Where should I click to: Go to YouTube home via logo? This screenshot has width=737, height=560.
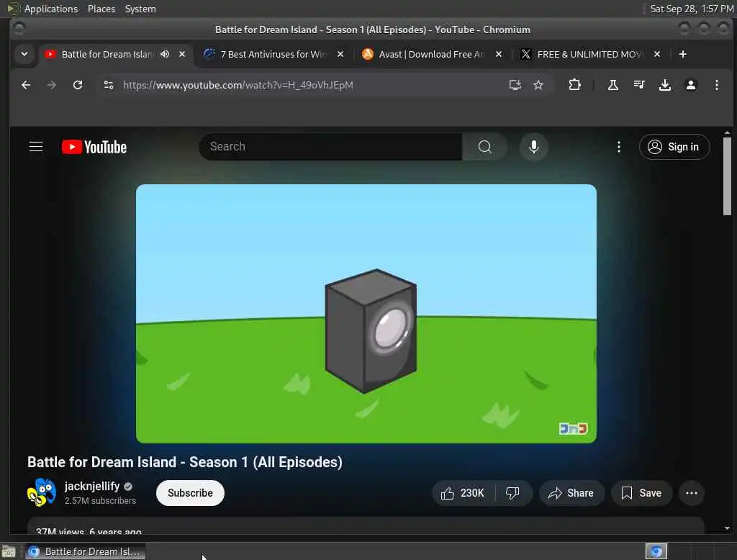tap(94, 147)
